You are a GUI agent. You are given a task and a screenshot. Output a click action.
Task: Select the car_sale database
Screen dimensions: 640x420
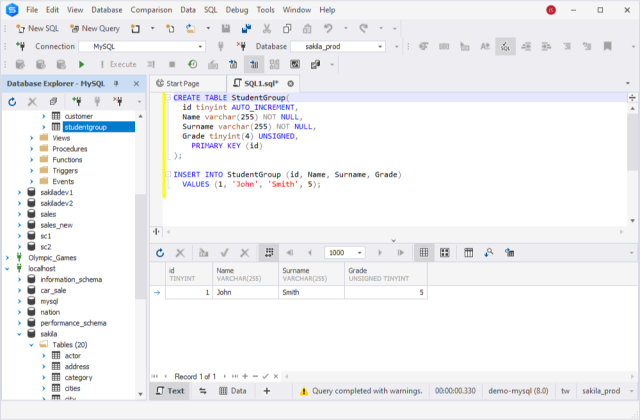(x=53, y=291)
